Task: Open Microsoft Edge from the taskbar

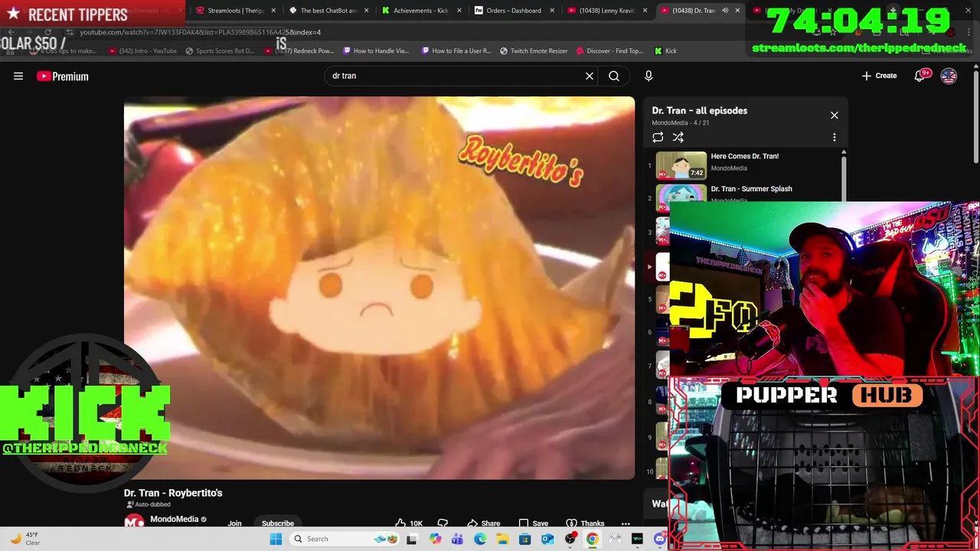Action: click(480, 539)
